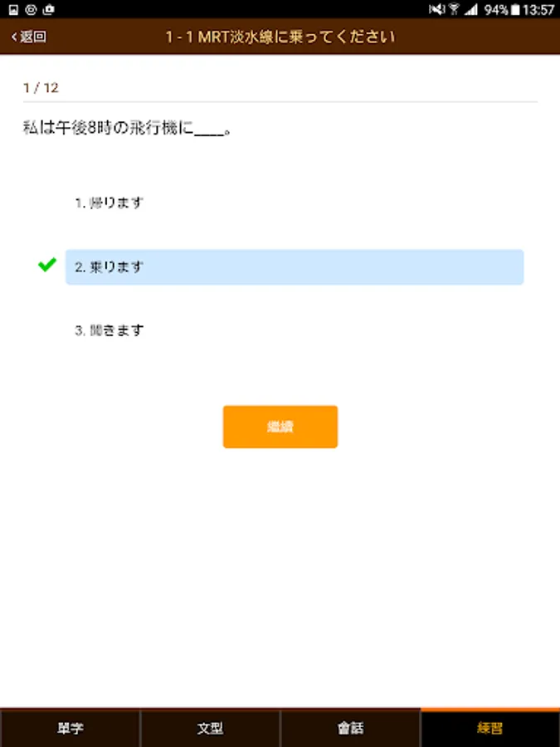The image size is (560, 747).
Task: Tap the cellular signal bars icon
Action: (x=470, y=9)
